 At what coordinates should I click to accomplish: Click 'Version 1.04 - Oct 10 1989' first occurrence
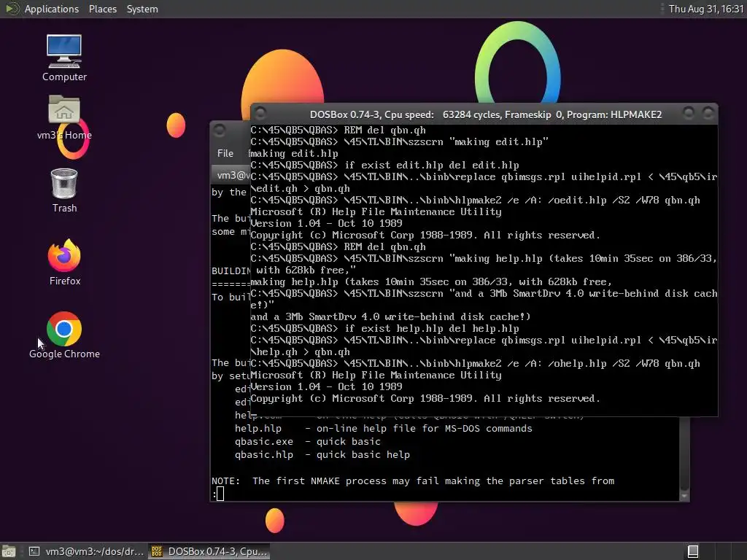pos(326,223)
